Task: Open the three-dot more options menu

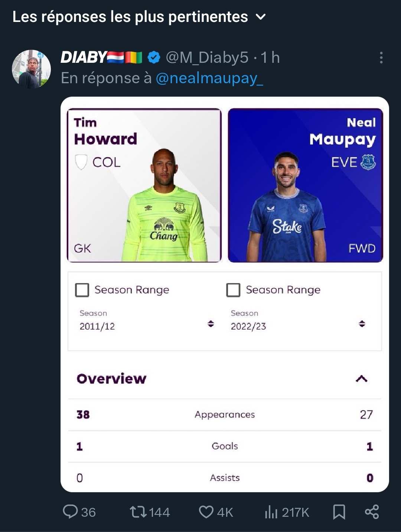Action: coord(381,58)
